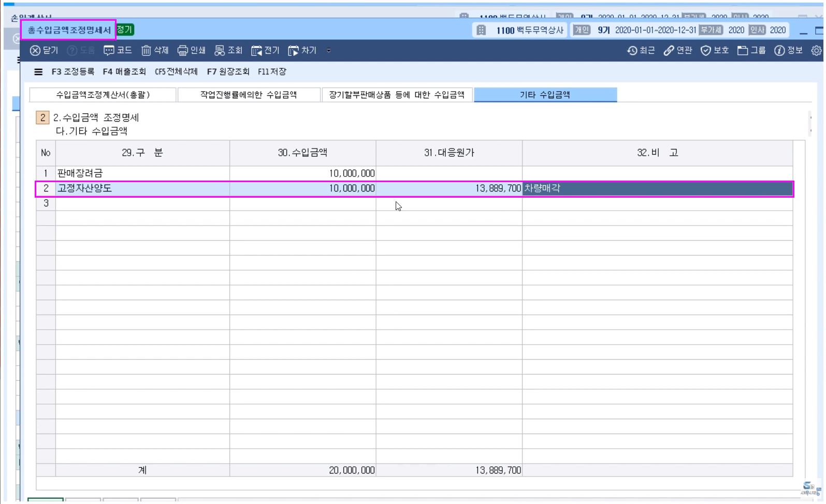826x504 pixels.
Task: Click empty 구분 cell in row 3
Action: tap(142, 203)
